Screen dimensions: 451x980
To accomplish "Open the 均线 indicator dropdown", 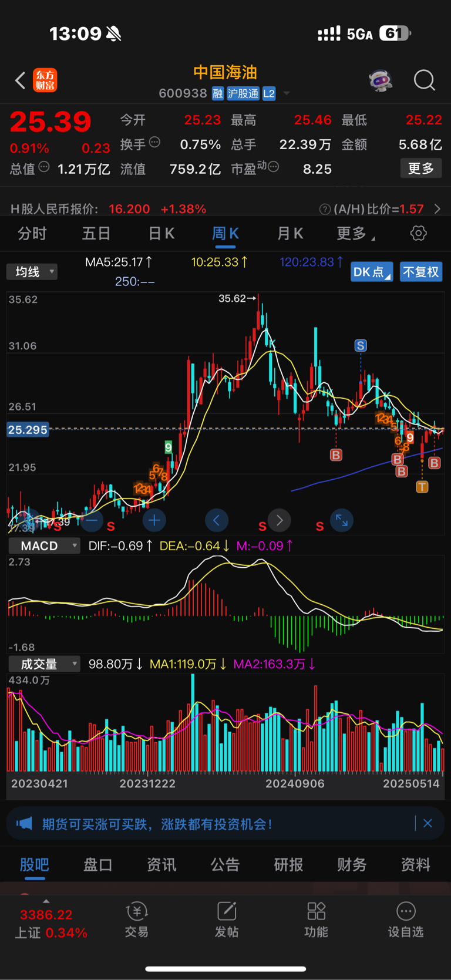I will pos(32,271).
